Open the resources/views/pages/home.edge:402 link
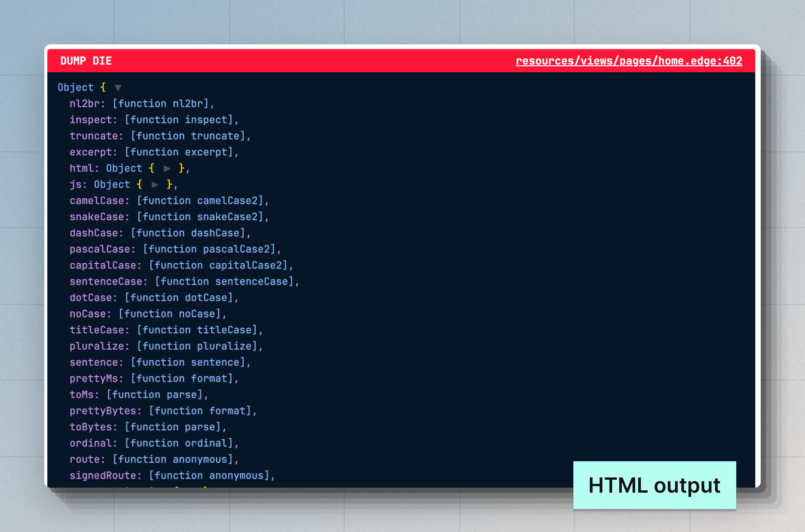805x532 pixels. pyautogui.click(x=629, y=61)
